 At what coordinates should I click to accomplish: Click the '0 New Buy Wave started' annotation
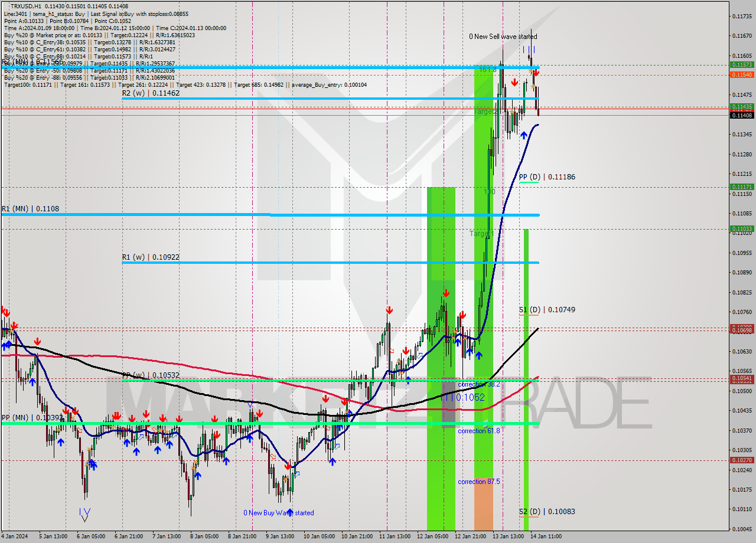click(x=279, y=513)
